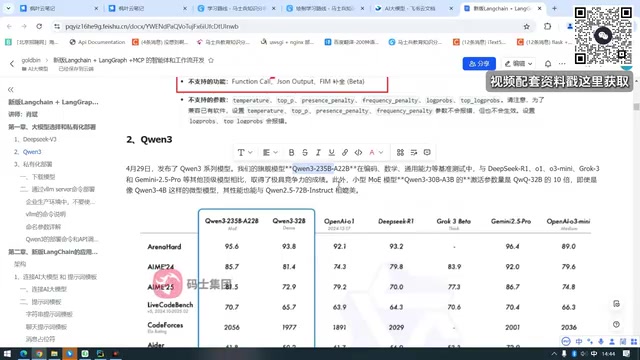Open outline item 3、私有化部署
This screenshot has width=640, height=360.
point(33,164)
